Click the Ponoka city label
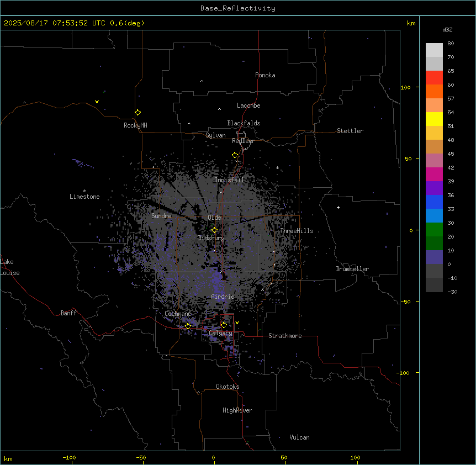This screenshot has height=465, width=476. [265, 75]
